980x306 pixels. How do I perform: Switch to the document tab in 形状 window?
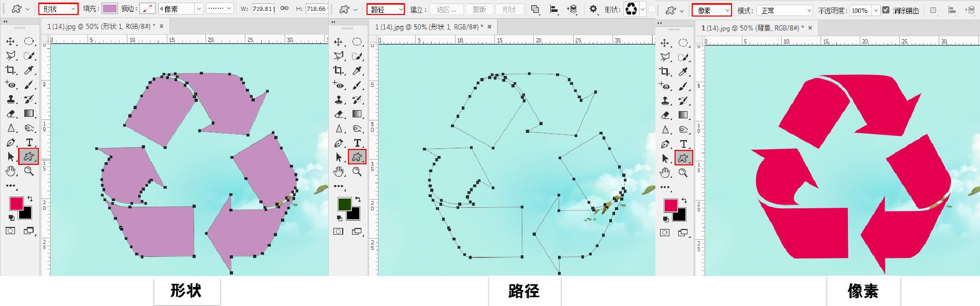(105, 26)
